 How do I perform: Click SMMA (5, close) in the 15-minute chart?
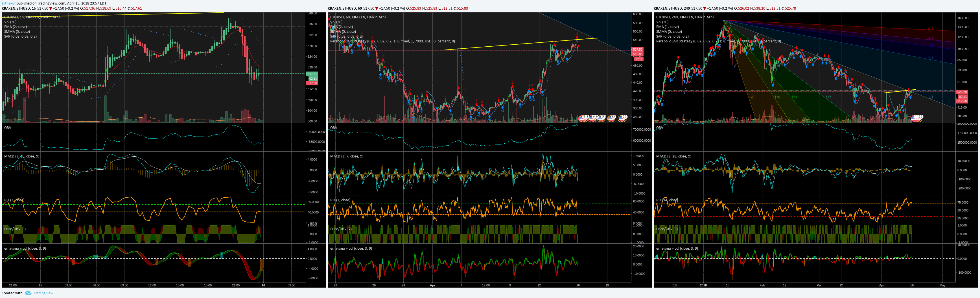coord(17,32)
